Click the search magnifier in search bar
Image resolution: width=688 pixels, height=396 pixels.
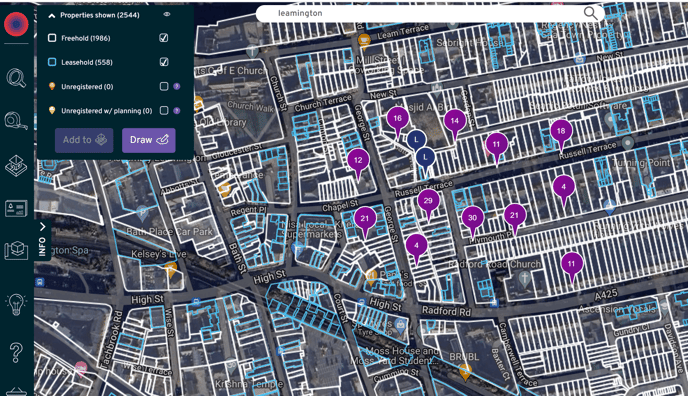[590, 13]
